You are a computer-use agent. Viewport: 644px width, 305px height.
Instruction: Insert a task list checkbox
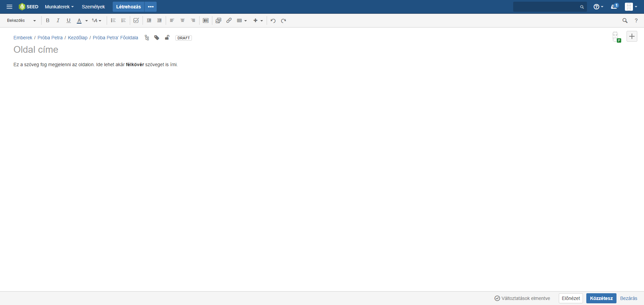coord(136,20)
